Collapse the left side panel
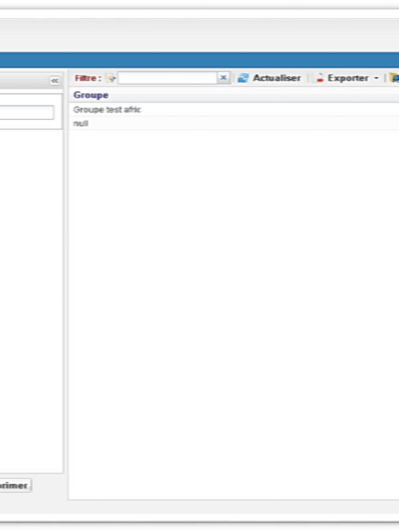This screenshot has height=532, width=399. coord(55,80)
